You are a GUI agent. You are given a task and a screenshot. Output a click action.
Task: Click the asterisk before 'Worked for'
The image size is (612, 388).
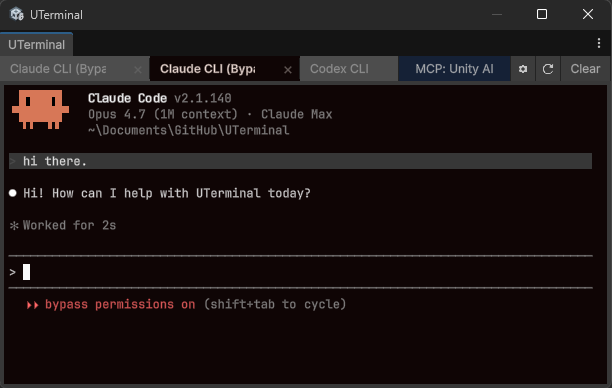click(14, 226)
